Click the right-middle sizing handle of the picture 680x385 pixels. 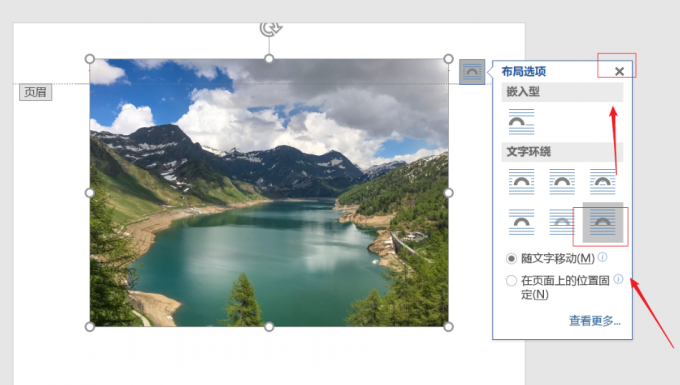448,192
